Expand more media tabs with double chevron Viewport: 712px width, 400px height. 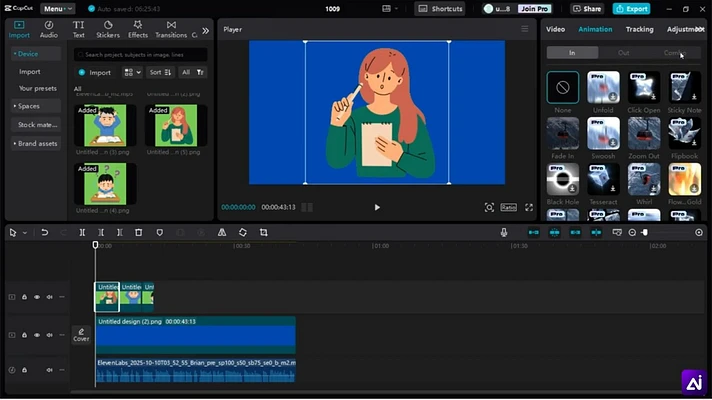206,30
